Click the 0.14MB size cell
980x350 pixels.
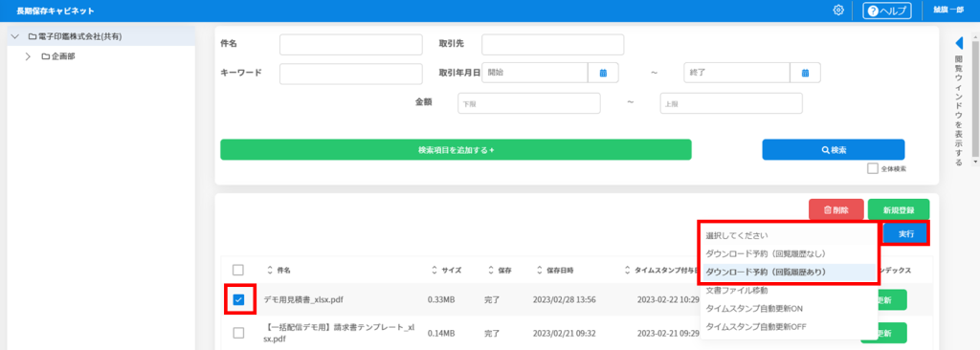441,333
